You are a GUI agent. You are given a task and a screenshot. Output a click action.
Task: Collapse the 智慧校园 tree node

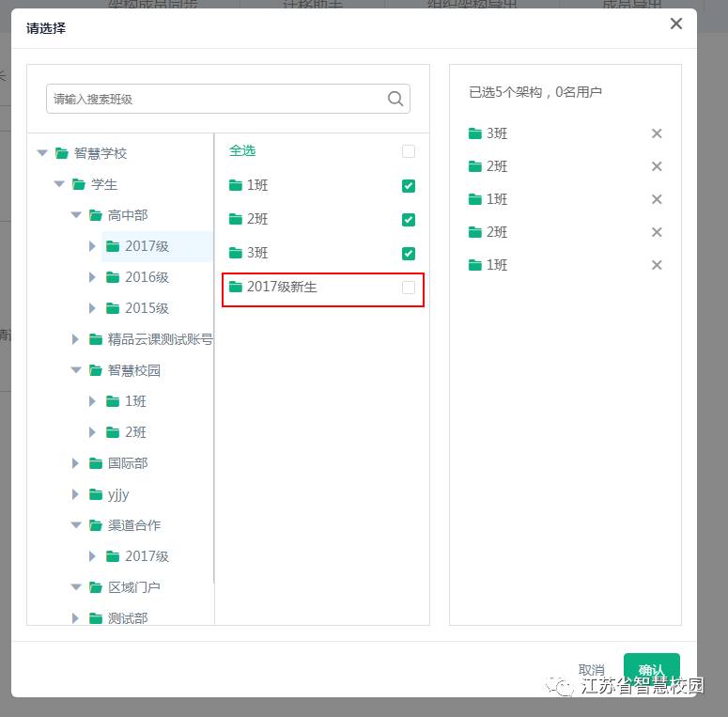pyautogui.click(x=76, y=370)
